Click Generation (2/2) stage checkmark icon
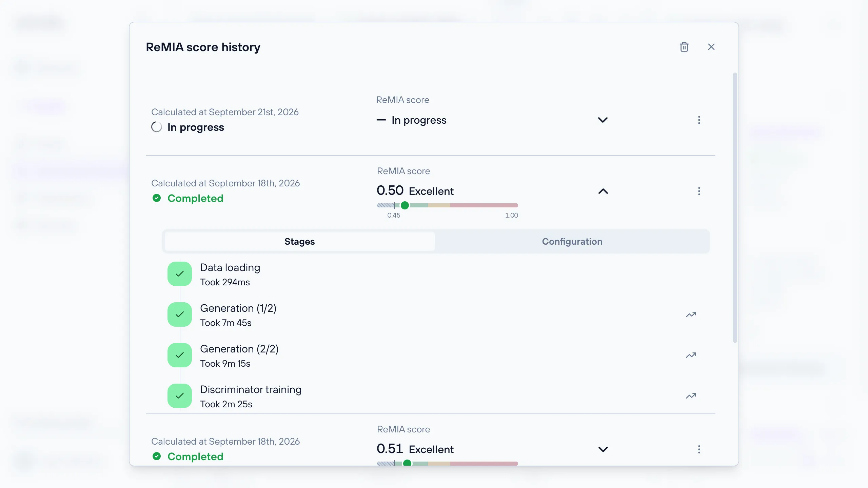 (180, 355)
